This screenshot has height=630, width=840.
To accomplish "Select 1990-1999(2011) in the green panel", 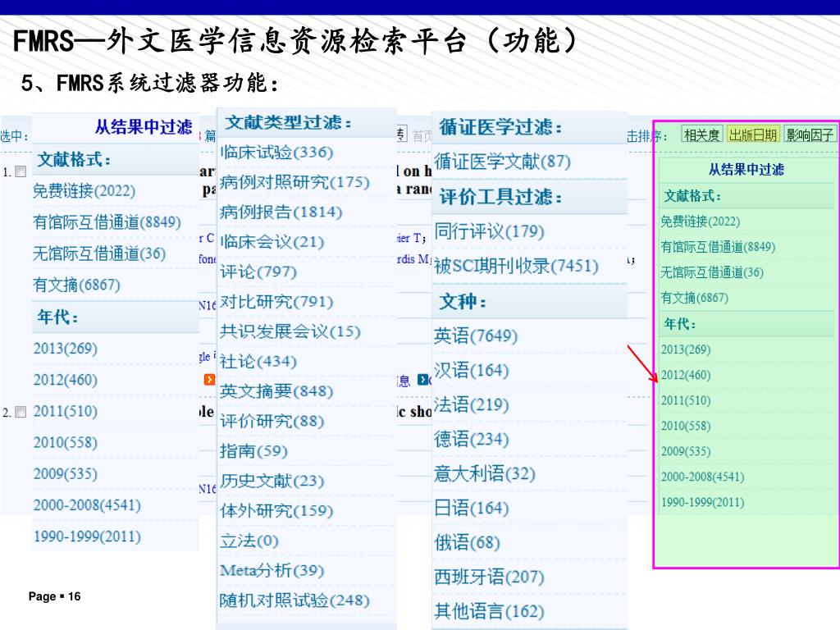I will (702, 503).
